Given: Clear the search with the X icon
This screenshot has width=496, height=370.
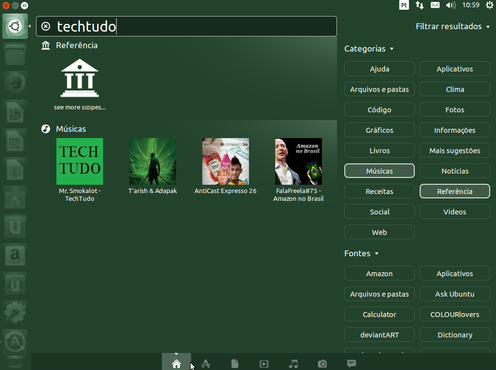Looking at the screenshot, I should tap(46, 26).
